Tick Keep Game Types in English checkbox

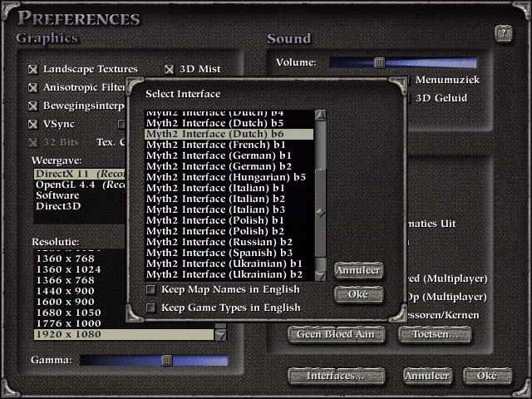click(151, 308)
